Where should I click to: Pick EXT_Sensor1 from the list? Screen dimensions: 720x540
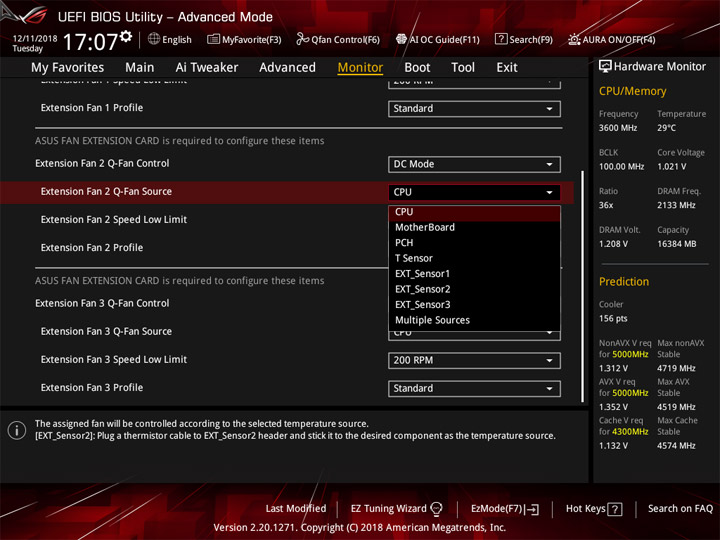coord(474,274)
